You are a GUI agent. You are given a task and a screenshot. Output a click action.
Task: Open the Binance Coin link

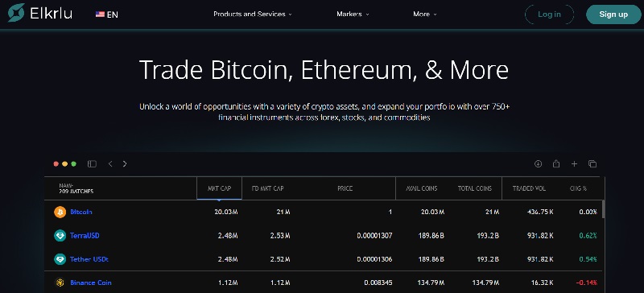[x=91, y=283]
